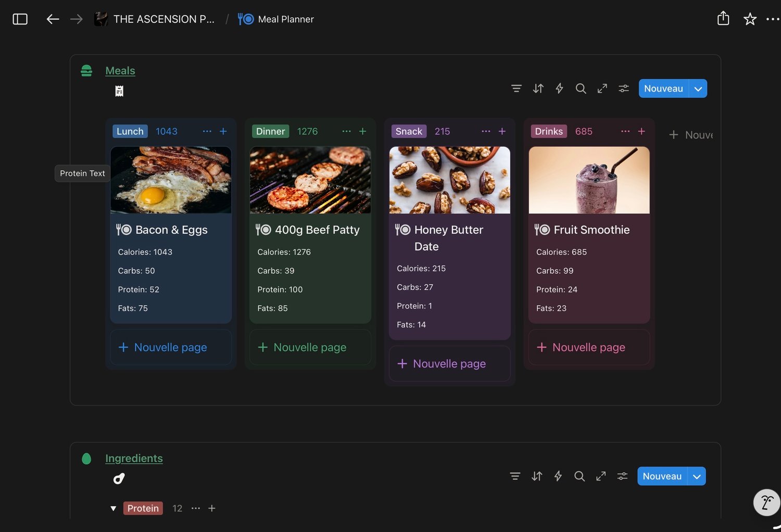Screen dimensions: 781x532
Task: Open automations lightning icon in Ingredients toolbar
Action: [x=558, y=476]
